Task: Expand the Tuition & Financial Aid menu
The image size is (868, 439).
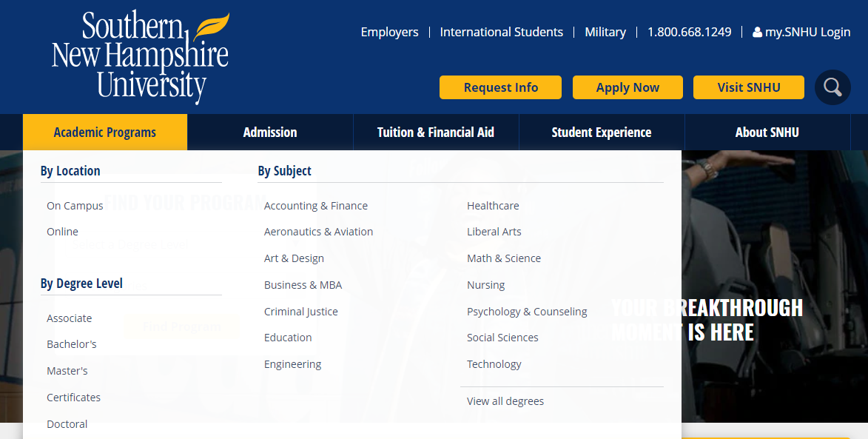Action: [436, 133]
